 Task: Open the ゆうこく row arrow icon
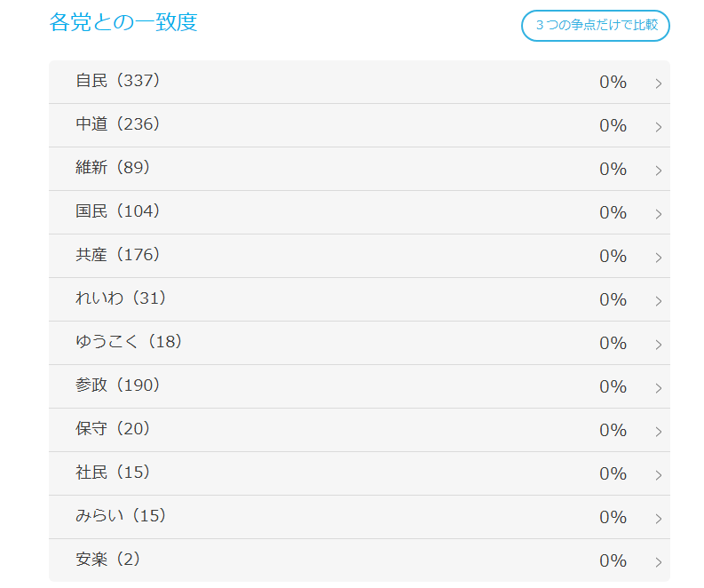click(x=658, y=345)
